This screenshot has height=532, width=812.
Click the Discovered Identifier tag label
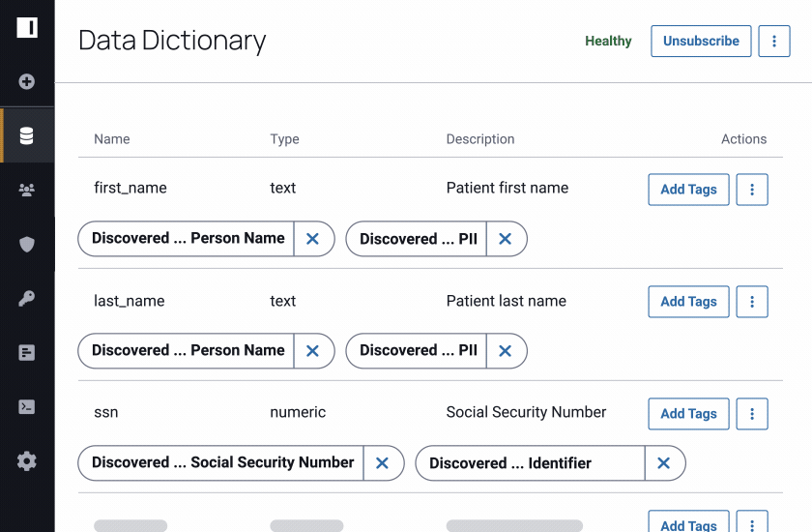(x=510, y=463)
